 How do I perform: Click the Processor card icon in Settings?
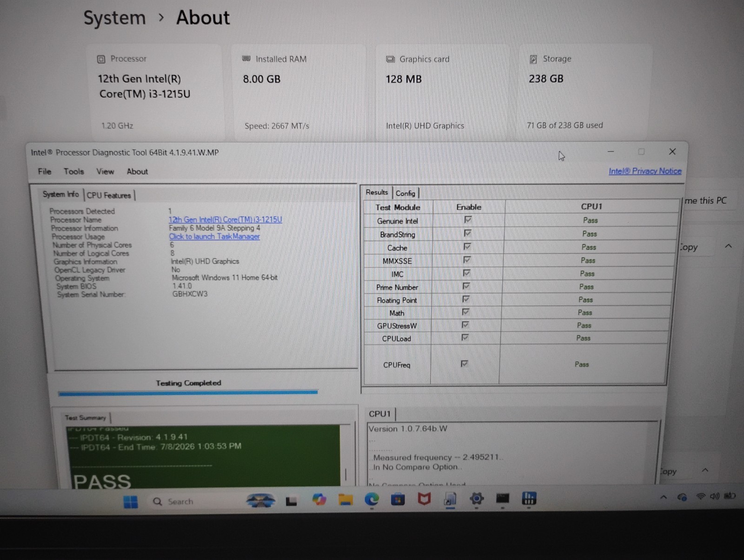tap(101, 59)
